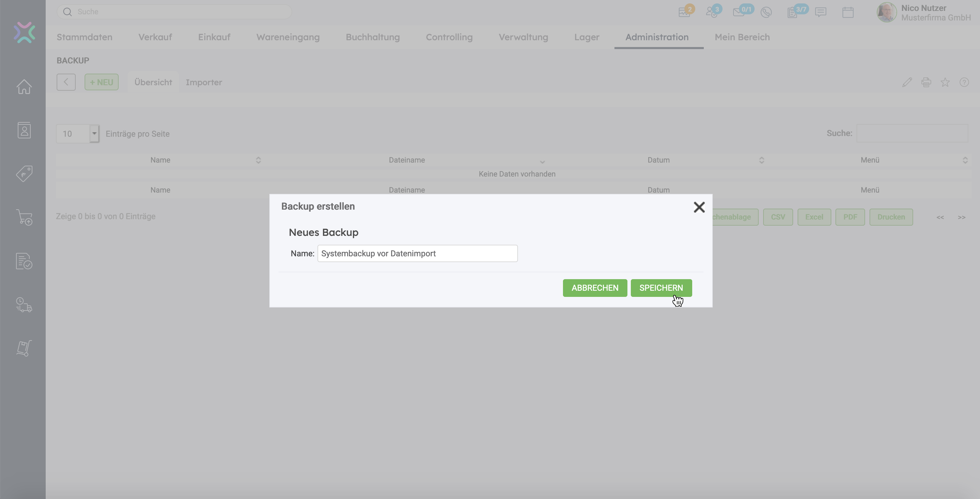Image resolution: width=980 pixels, height=499 pixels.
Task: Click the star favorite icon
Action: point(945,82)
